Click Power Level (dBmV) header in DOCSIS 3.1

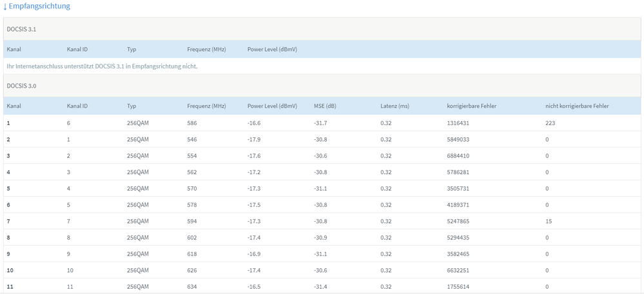coord(272,49)
